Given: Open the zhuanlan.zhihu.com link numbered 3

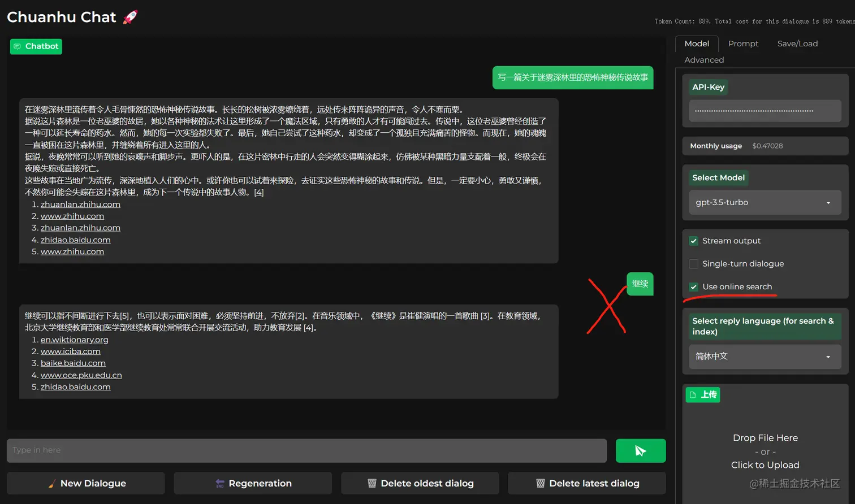Looking at the screenshot, I should pos(80,228).
